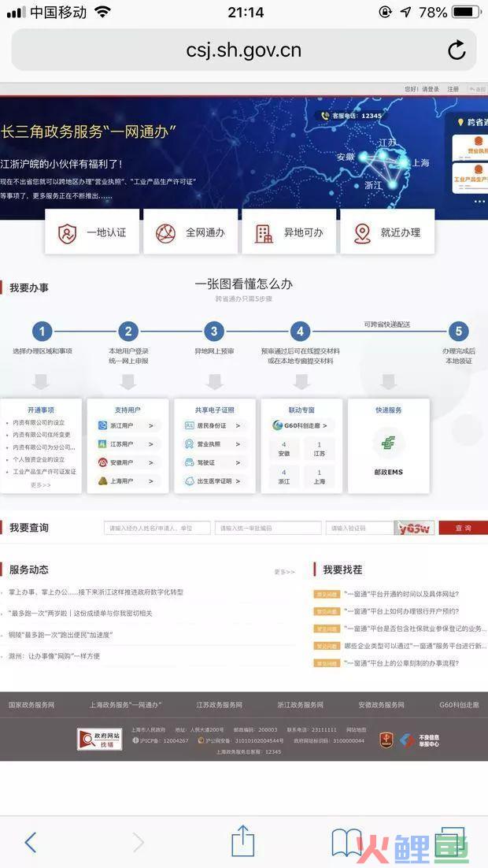This screenshot has height=868, width=488.
Task: Click the 统一审批编码 input field
Action: pyautogui.click(x=268, y=528)
